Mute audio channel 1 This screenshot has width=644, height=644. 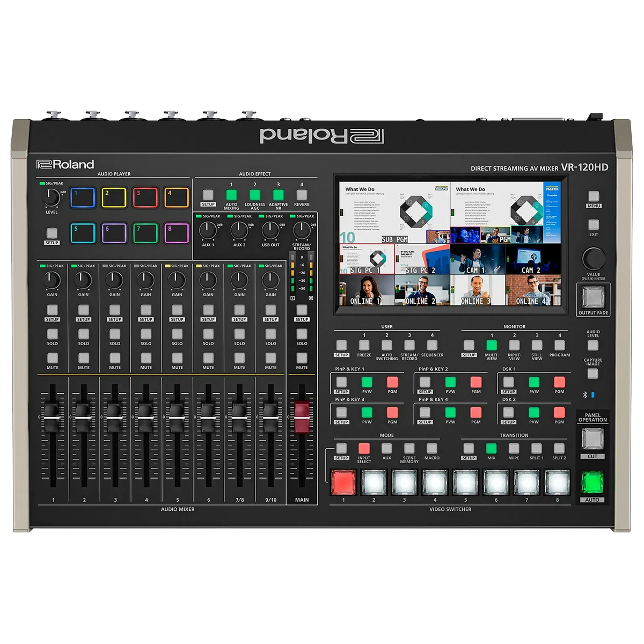52,358
